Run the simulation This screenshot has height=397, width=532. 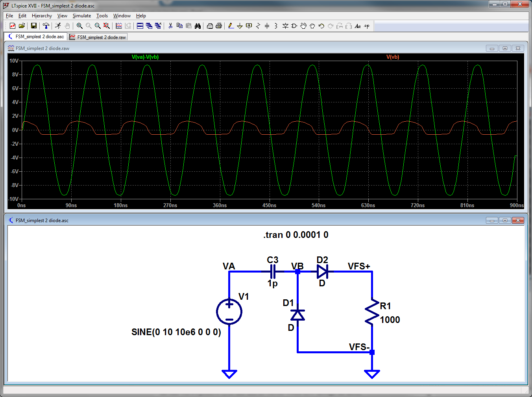click(58, 26)
